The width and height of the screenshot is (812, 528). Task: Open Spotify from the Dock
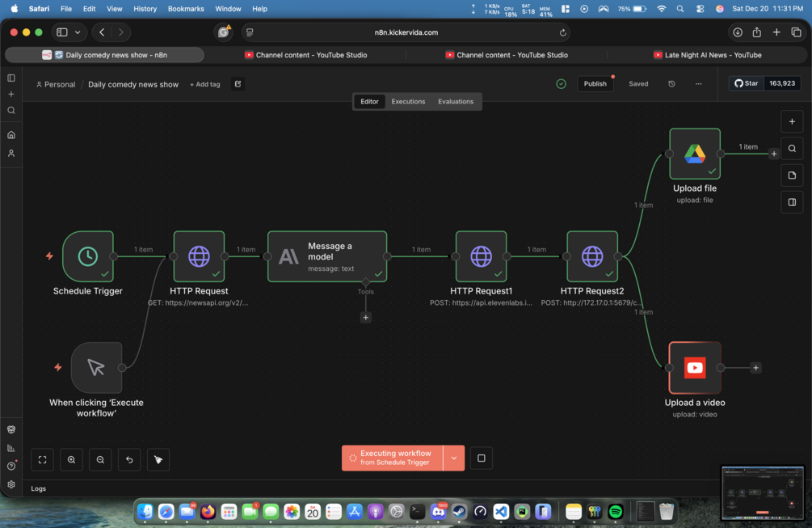pyautogui.click(x=615, y=512)
